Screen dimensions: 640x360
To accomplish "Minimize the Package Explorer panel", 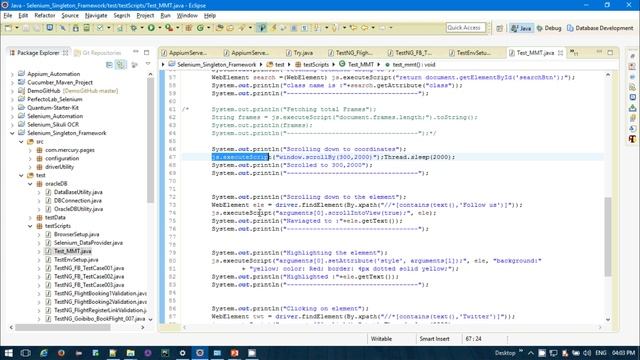I will click(136, 52).
